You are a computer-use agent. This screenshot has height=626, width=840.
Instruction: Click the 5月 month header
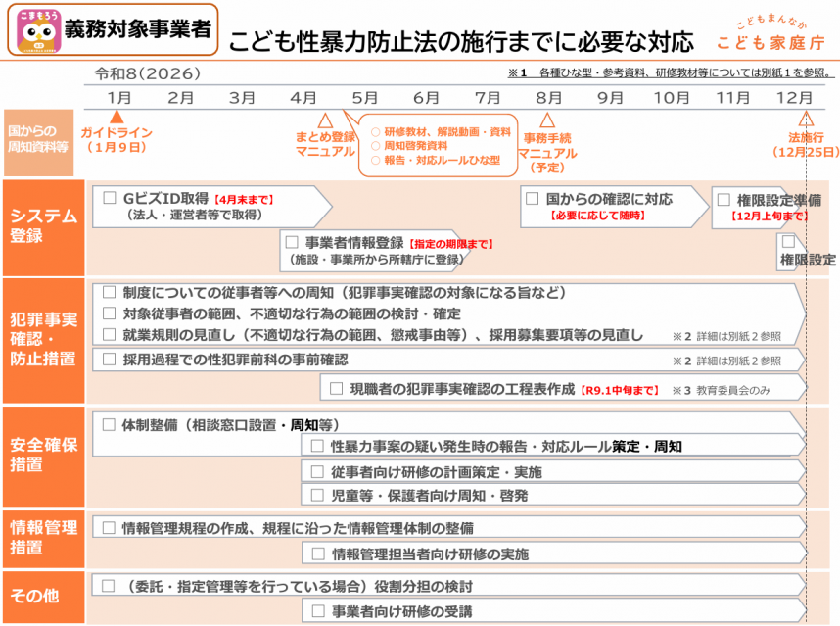(365, 98)
